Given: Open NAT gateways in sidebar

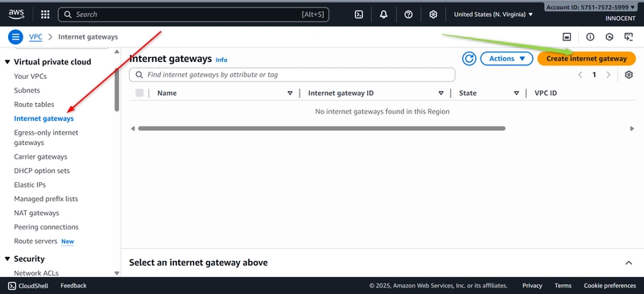Looking at the screenshot, I should [x=36, y=213].
